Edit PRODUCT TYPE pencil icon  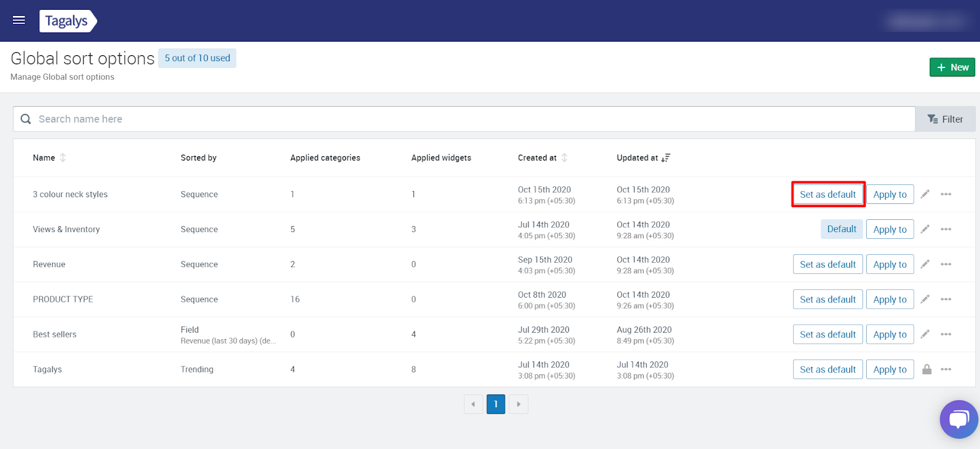click(x=925, y=299)
